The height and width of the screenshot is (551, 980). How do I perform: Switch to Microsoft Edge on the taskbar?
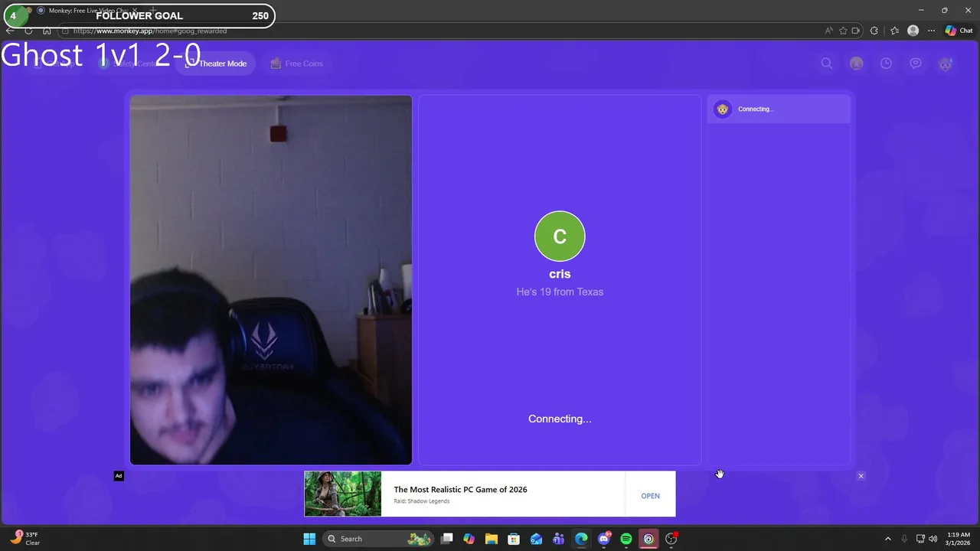581,539
